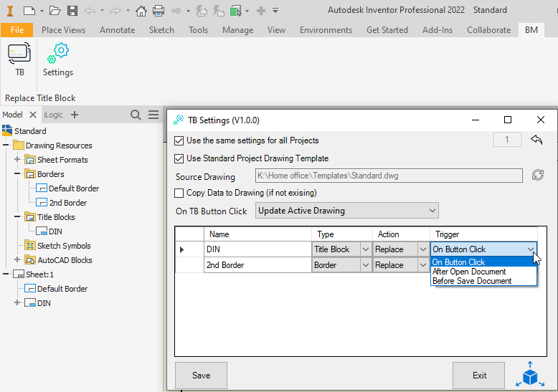The image size is (558, 392).
Task: Click the blue cube logo icon
Action: pos(530,375)
